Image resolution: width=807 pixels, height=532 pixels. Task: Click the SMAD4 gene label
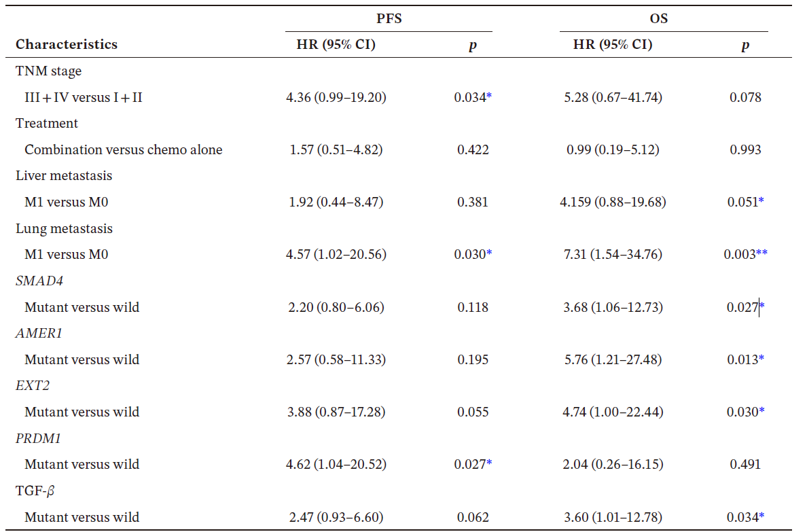pos(40,281)
